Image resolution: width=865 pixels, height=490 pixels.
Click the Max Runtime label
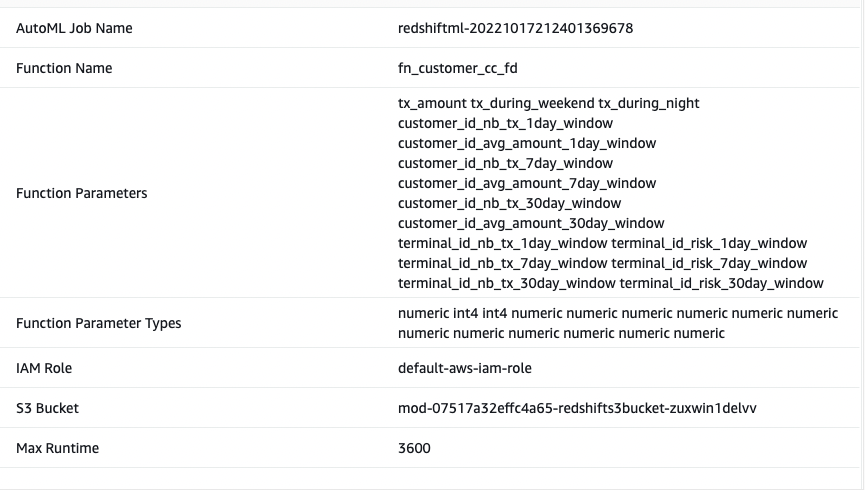pyautogui.click(x=57, y=448)
